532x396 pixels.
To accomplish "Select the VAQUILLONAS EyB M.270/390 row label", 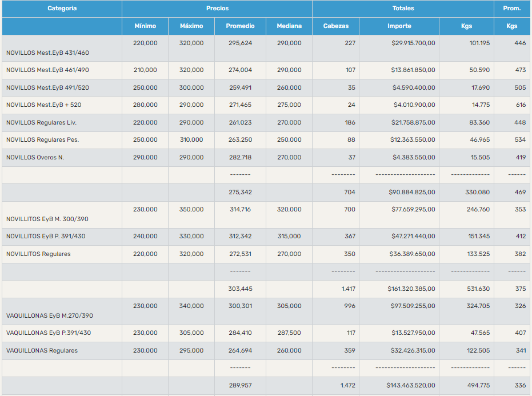I will (x=49, y=315).
